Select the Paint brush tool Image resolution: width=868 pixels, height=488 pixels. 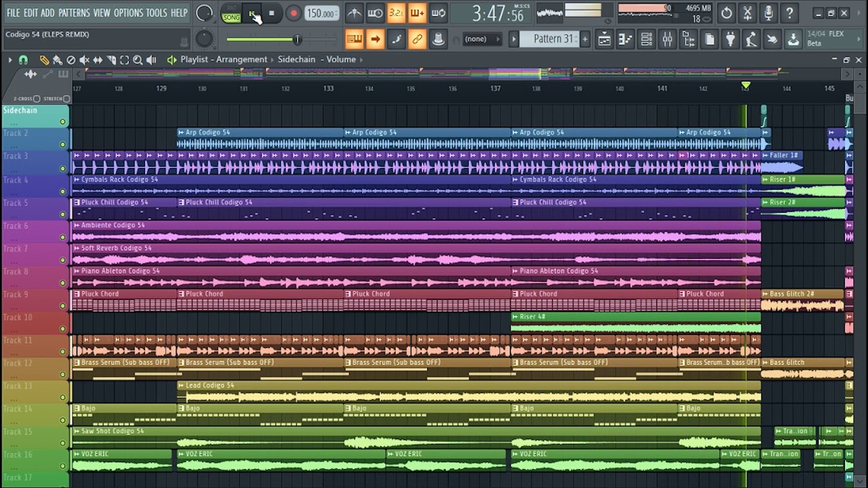tap(58, 60)
